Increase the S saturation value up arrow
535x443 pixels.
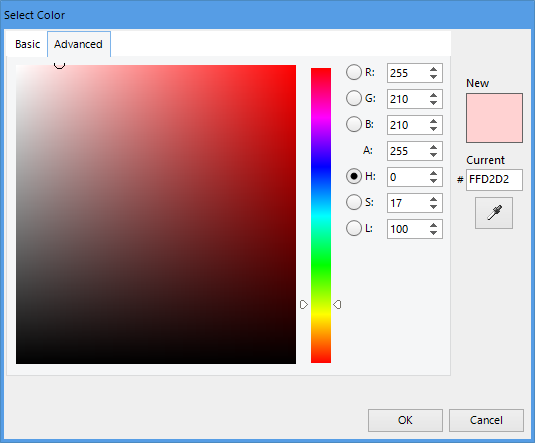pos(433,199)
